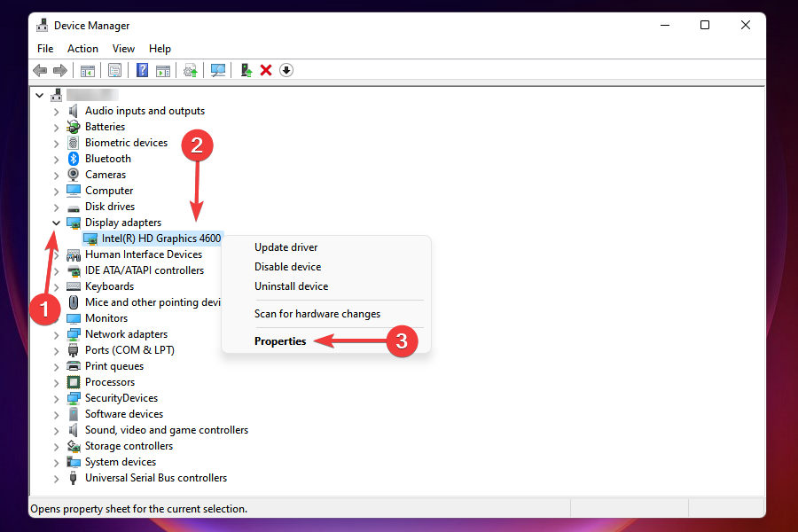Expand the Biometric devices category
798x532 pixels.
[56, 143]
